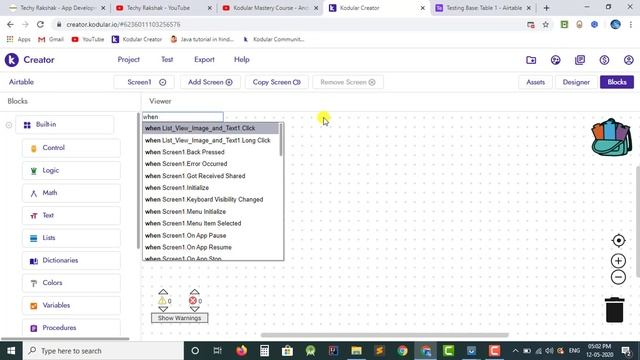Zoom in the blocks workspace

[618, 261]
